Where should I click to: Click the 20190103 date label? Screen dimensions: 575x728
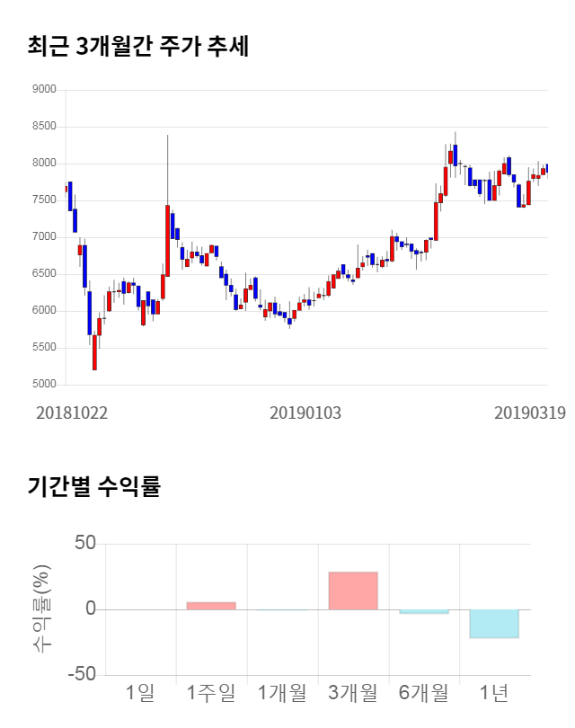point(305,412)
